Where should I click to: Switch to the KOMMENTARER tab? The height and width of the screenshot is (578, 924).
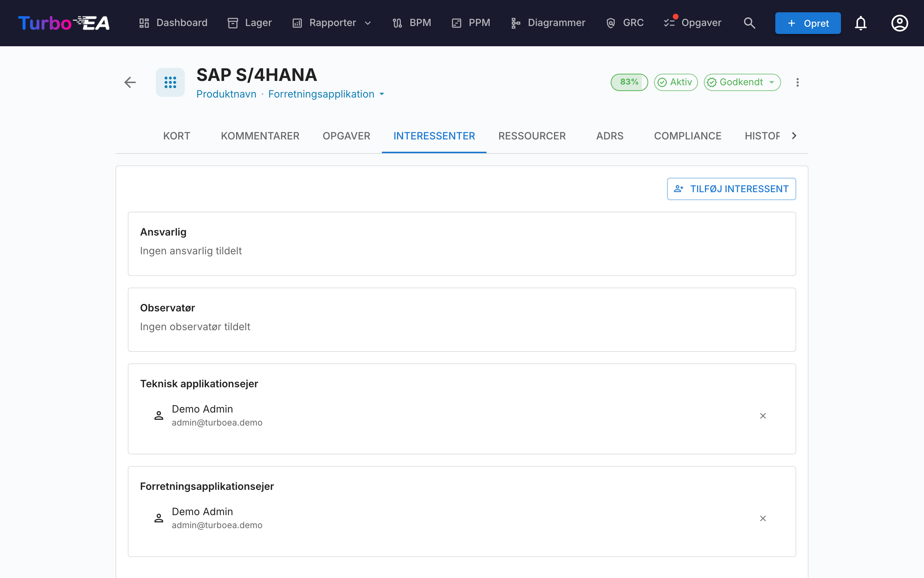(260, 136)
